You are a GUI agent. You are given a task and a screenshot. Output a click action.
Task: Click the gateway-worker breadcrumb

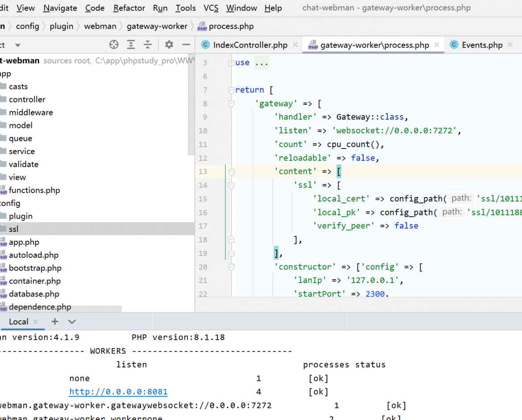pos(157,26)
